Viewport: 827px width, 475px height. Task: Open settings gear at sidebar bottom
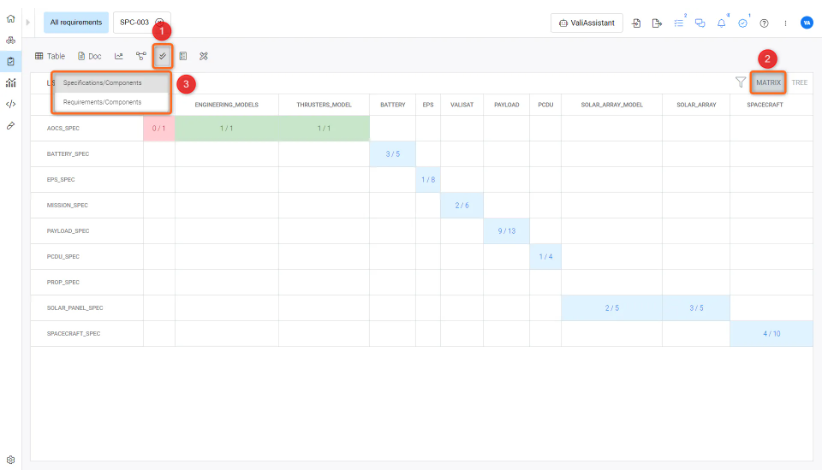(x=11, y=460)
